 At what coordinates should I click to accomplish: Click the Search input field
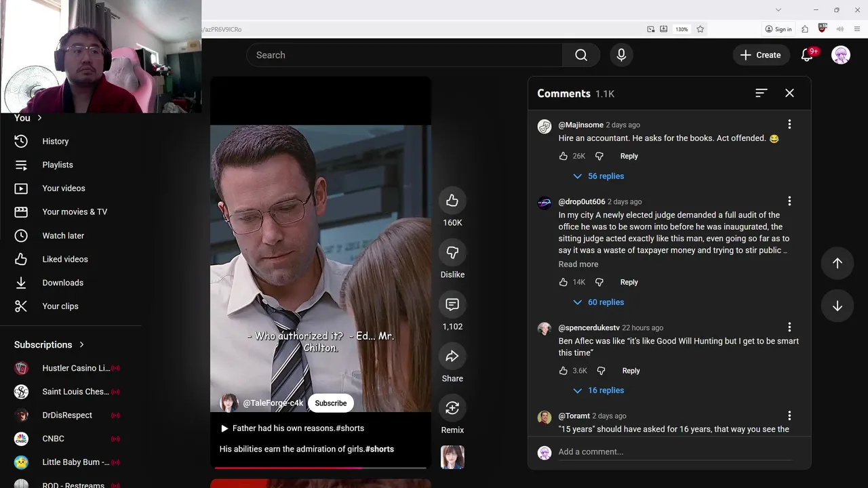404,55
